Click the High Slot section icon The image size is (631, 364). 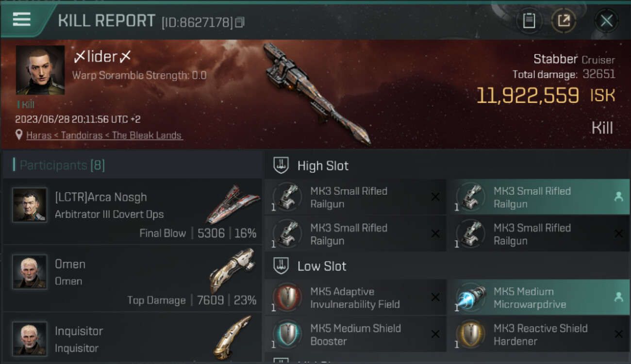pos(281,165)
